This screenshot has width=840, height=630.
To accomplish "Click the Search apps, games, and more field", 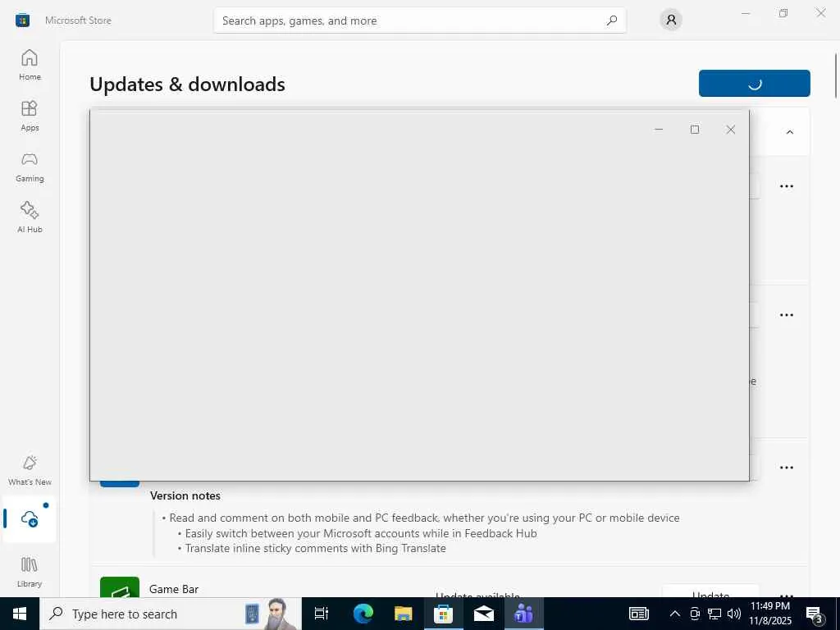I will 419,21.
